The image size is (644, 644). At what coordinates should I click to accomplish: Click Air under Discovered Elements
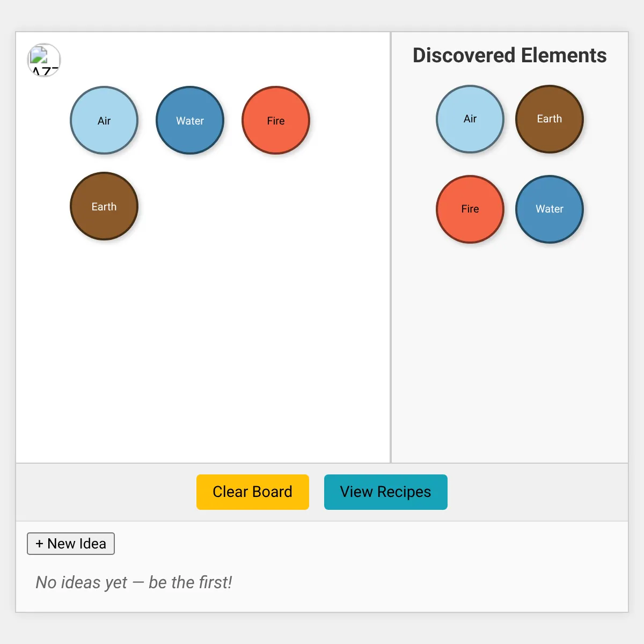tap(470, 119)
